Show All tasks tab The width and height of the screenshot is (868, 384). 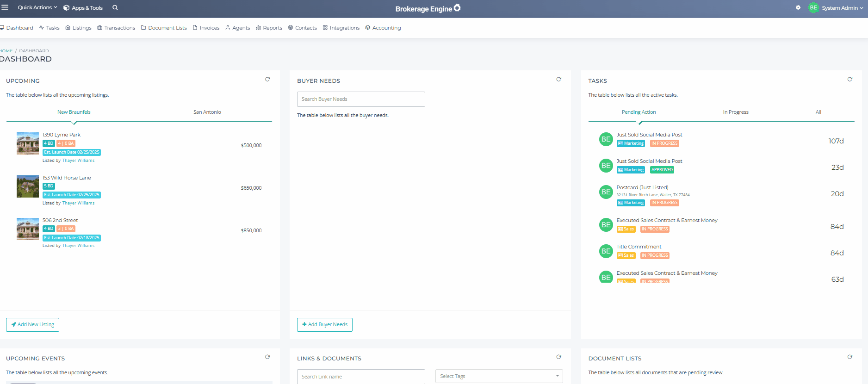818,112
